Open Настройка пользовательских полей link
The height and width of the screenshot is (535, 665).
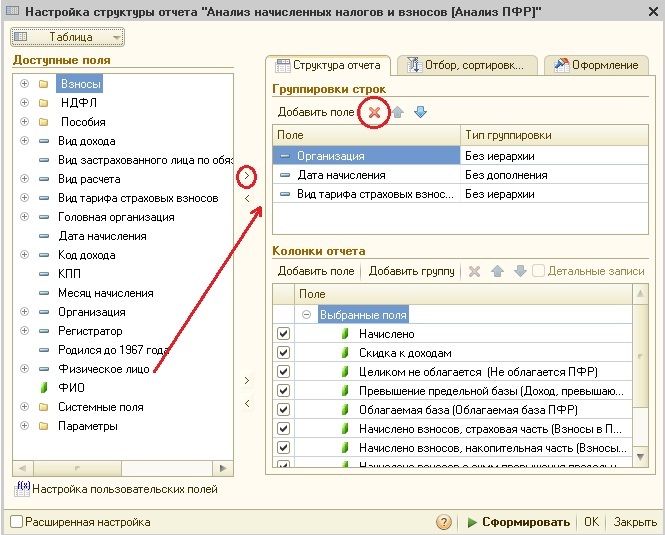[x=125, y=489]
